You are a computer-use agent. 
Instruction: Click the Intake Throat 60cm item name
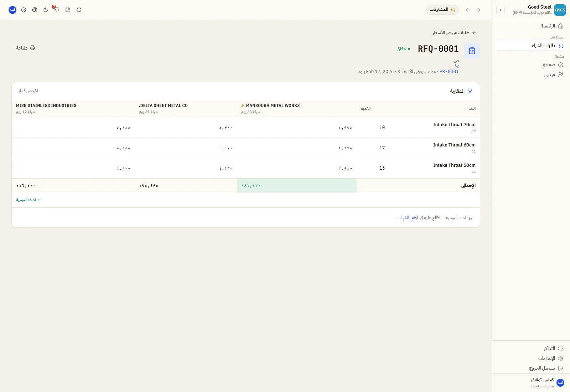pyautogui.click(x=454, y=145)
